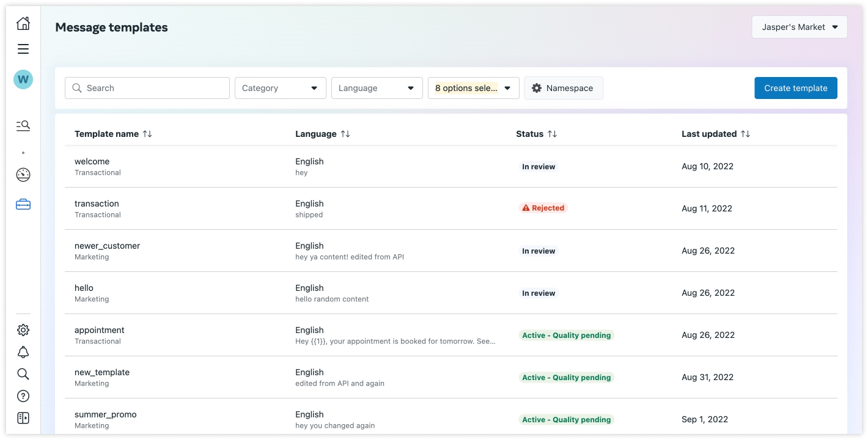
Task: Open the dashboard gauge icon
Action: pyautogui.click(x=23, y=175)
